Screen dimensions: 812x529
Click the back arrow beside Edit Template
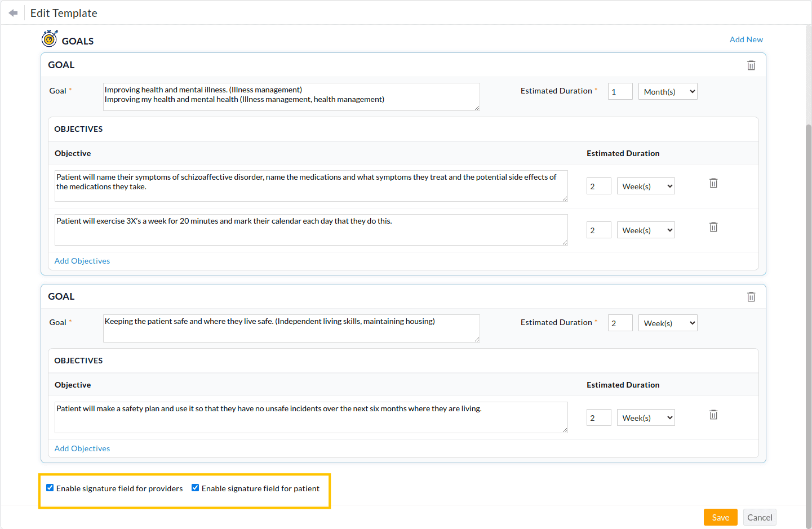(12, 12)
